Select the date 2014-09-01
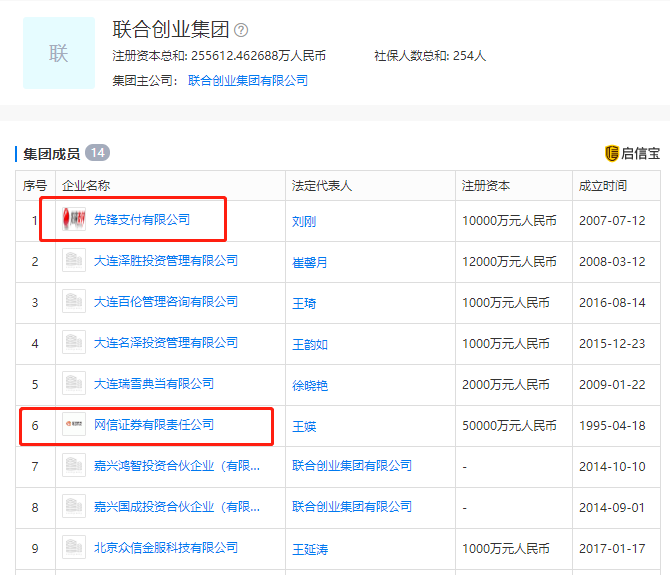Viewport: 670px width, 575px height. coord(612,508)
